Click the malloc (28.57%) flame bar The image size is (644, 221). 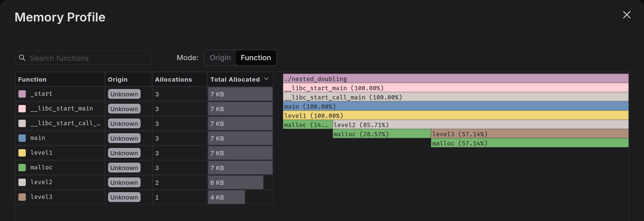click(x=382, y=134)
